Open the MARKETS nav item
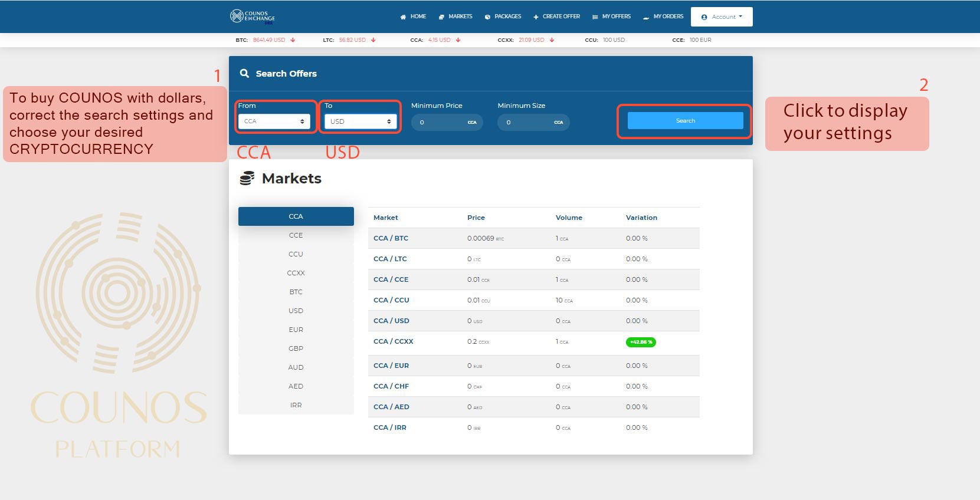The width and height of the screenshot is (980, 500). tap(455, 17)
